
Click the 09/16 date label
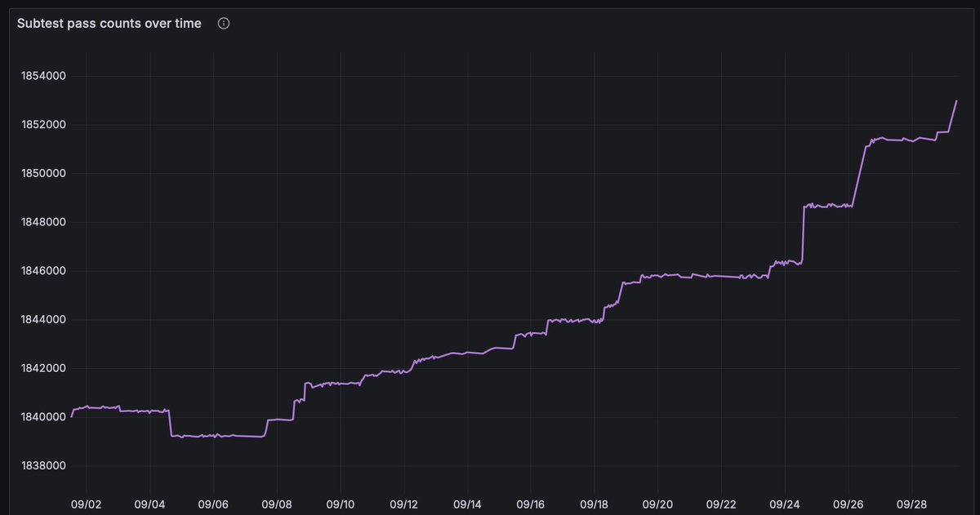click(532, 504)
